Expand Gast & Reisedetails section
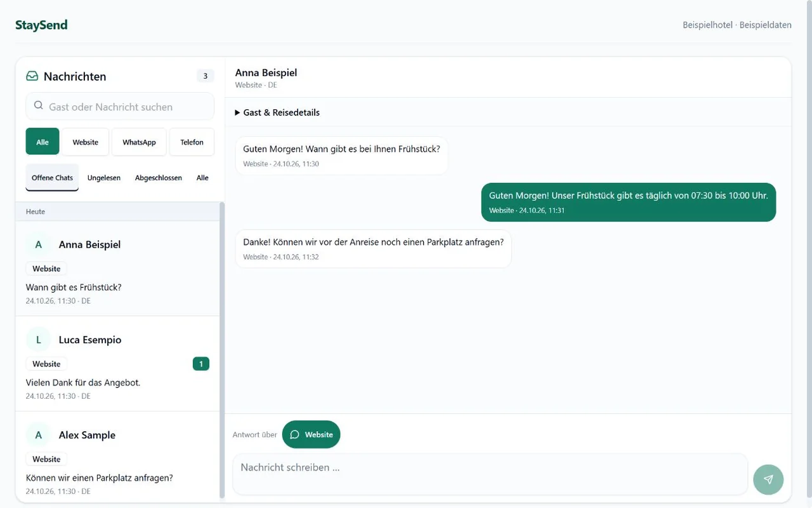 point(277,112)
